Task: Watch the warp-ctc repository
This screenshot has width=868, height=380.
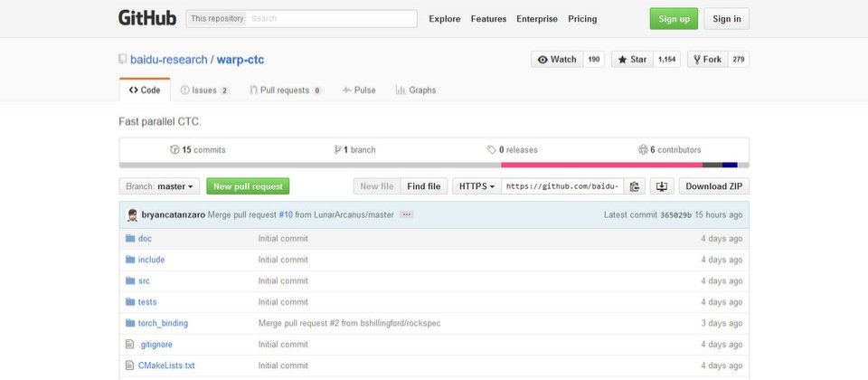Action: [557, 60]
